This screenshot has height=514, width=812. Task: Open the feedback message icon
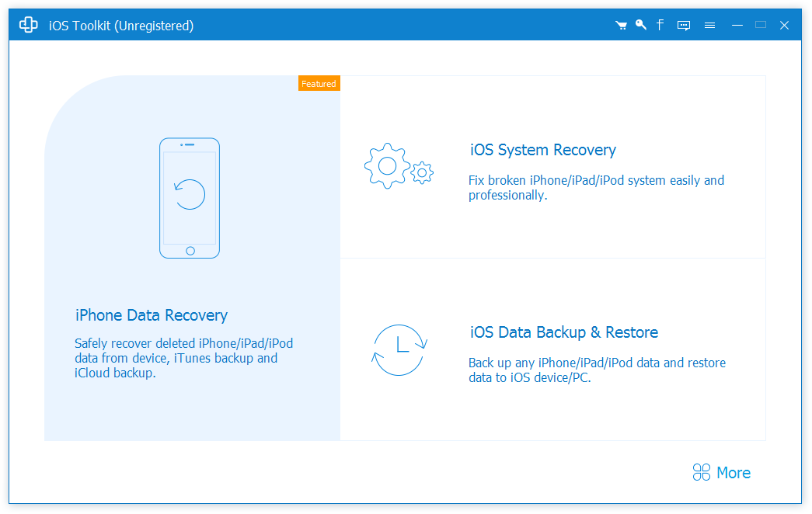(683, 24)
